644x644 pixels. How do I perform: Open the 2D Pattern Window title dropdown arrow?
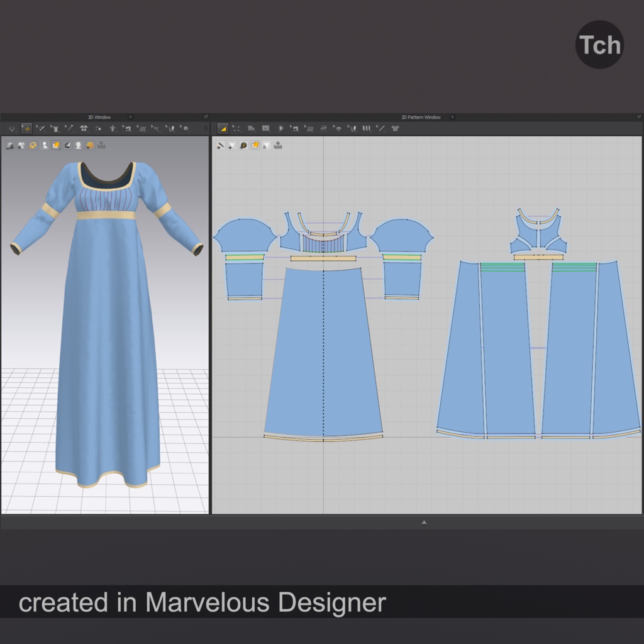[452, 117]
